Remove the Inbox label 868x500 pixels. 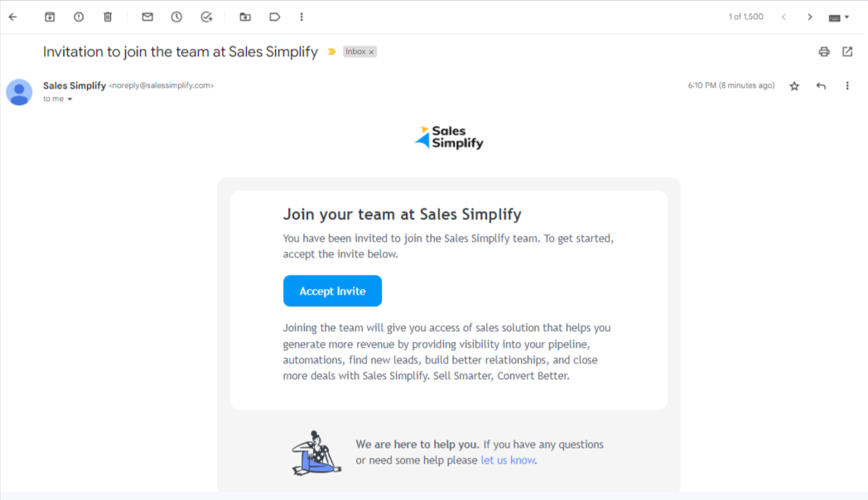[x=371, y=52]
